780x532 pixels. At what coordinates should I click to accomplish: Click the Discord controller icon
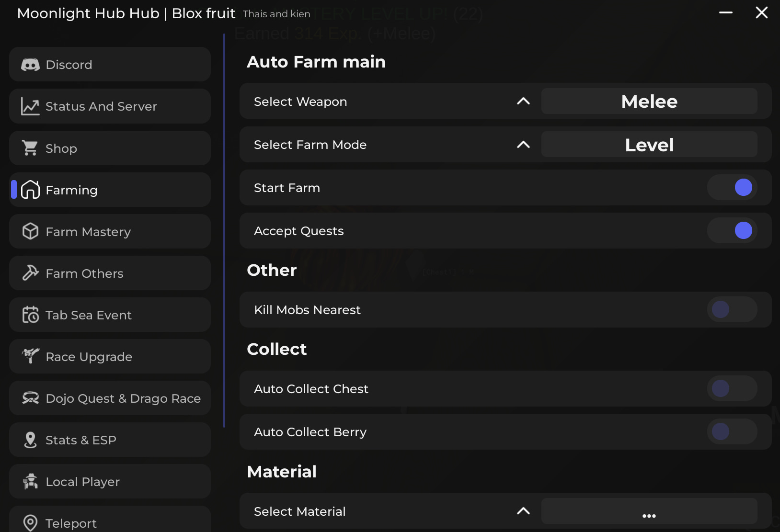30,65
